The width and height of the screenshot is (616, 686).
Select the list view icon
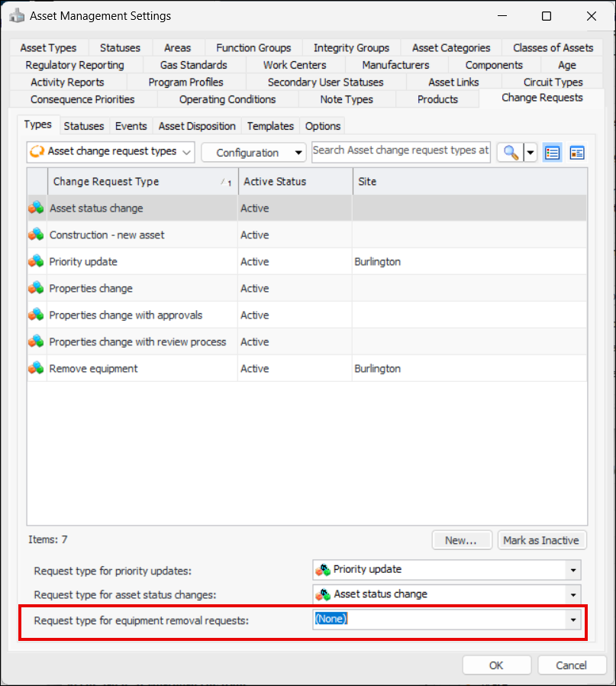pyautogui.click(x=552, y=153)
